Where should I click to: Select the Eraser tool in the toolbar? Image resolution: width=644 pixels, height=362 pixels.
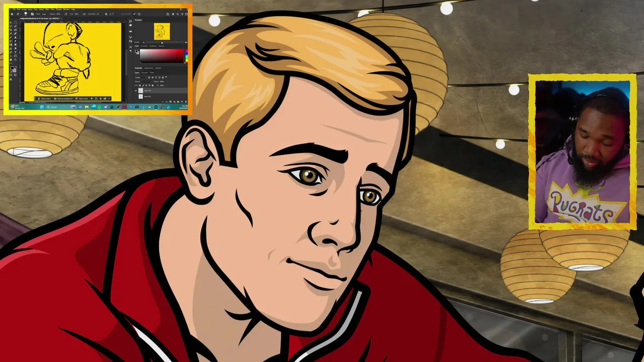coord(16,41)
